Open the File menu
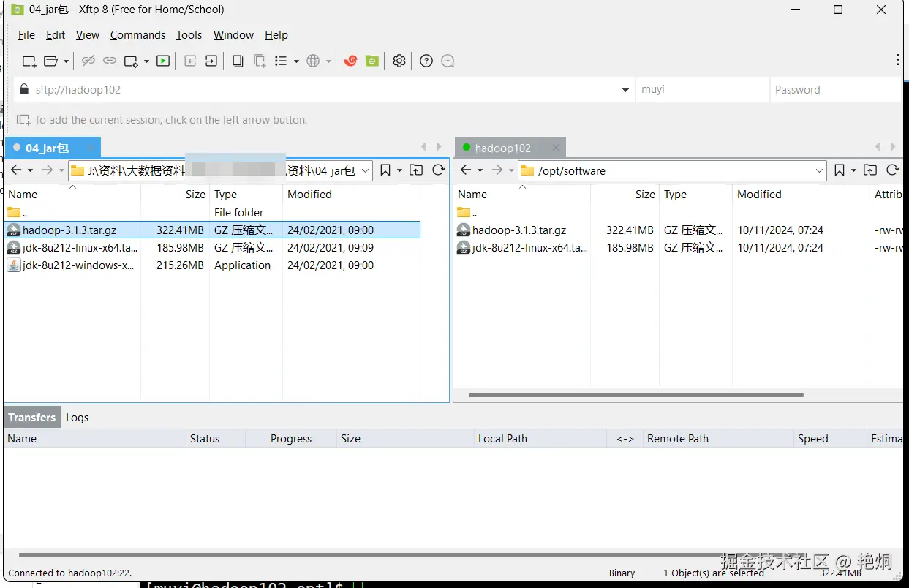Viewport: 909px width, 588px height. pos(26,35)
